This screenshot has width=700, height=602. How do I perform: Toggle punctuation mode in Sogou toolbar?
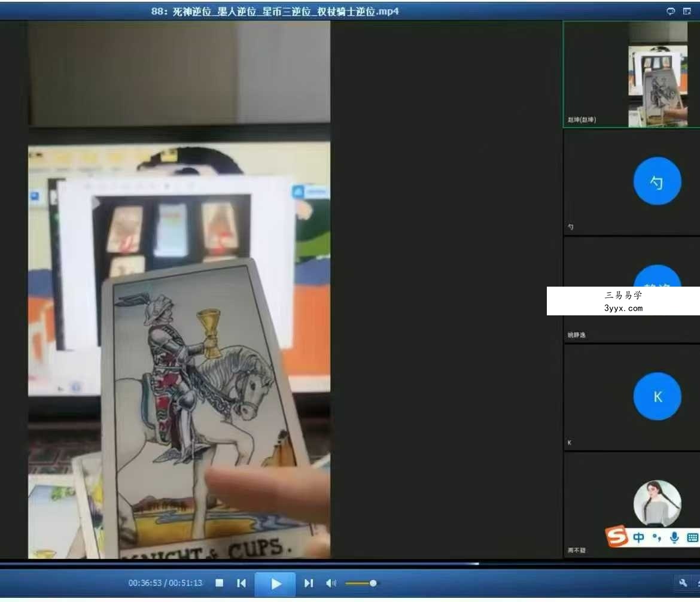pyautogui.click(x=657, y=537)
